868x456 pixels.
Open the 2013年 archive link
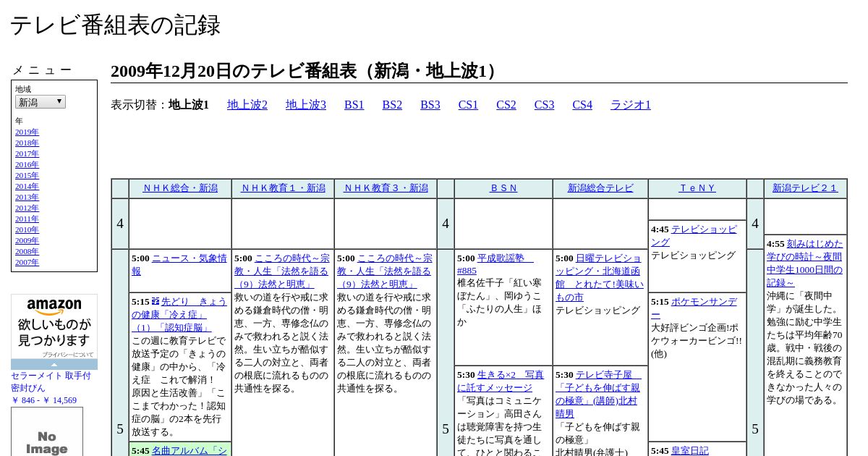27,198
